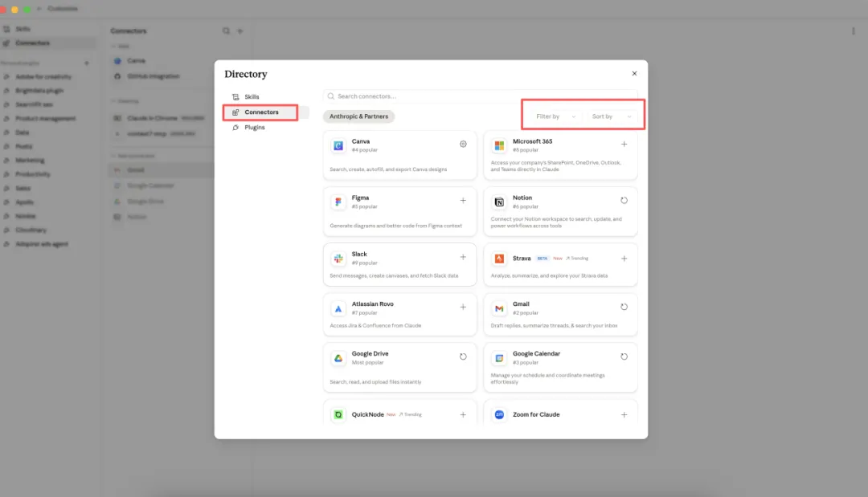Image resolution: width=868 pixels, height=497 pixels.
Task: Open the Figma card title
Action: [360, 198]
